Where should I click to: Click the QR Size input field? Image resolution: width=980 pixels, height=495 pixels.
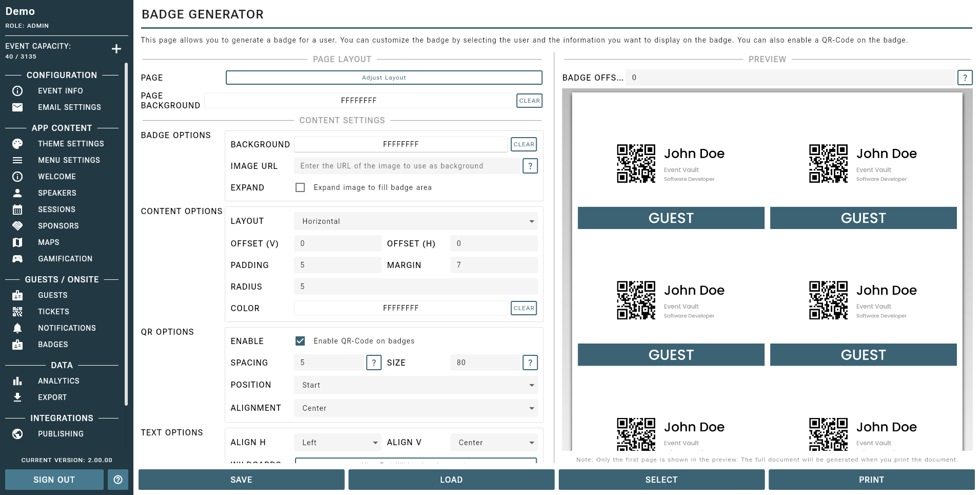(x=485, y=363)
